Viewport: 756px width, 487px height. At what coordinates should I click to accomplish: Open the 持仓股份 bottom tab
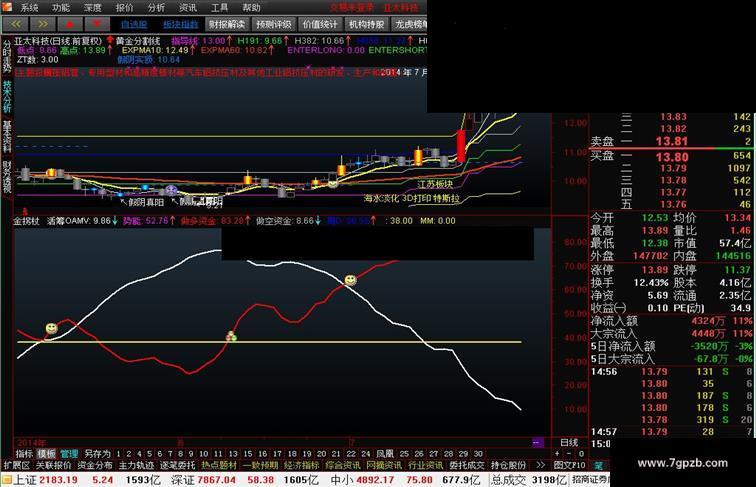click(508, 465)
